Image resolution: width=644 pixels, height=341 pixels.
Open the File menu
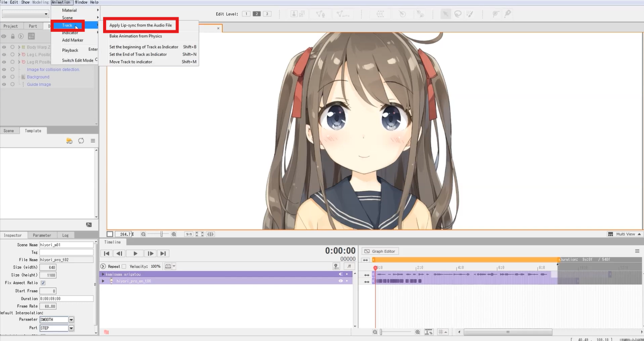pos(4,3)
